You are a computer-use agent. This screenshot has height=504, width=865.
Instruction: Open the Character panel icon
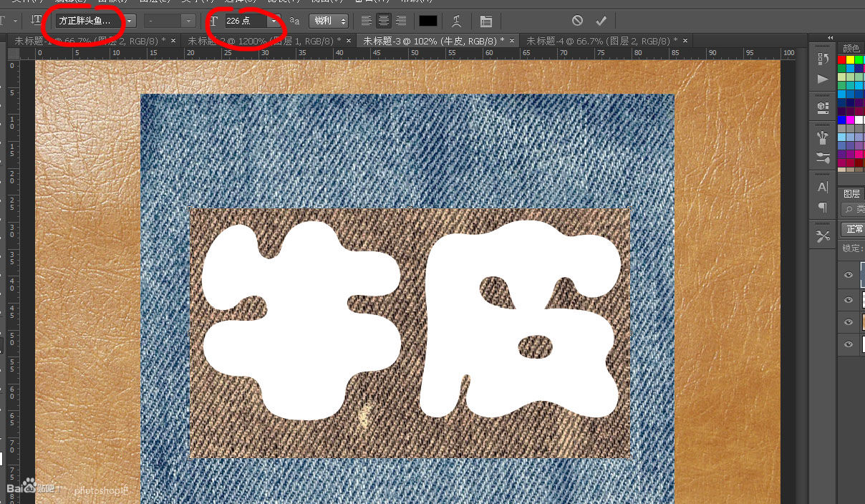823,187
